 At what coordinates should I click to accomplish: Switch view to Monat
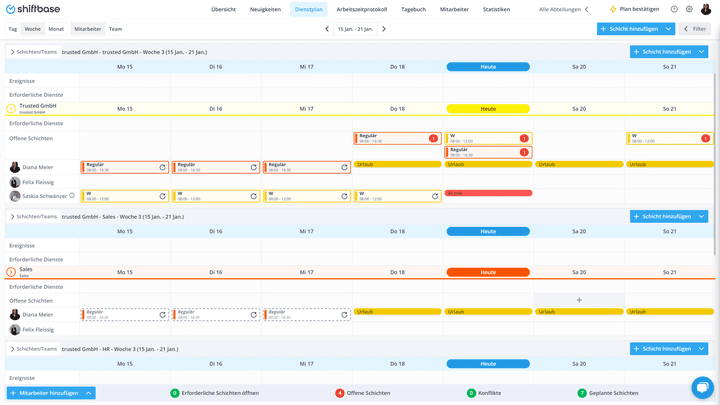tap(56, 29)
